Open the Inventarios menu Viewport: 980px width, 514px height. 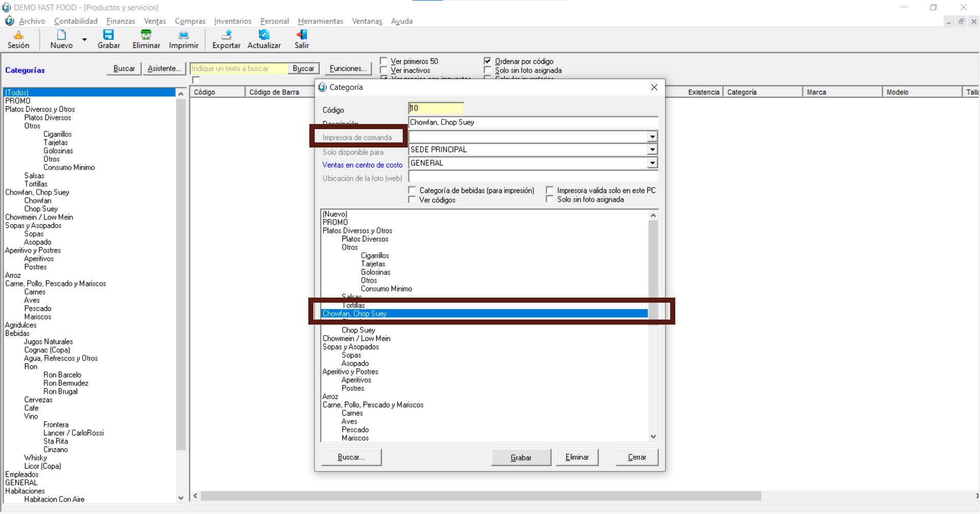point(232,21)
